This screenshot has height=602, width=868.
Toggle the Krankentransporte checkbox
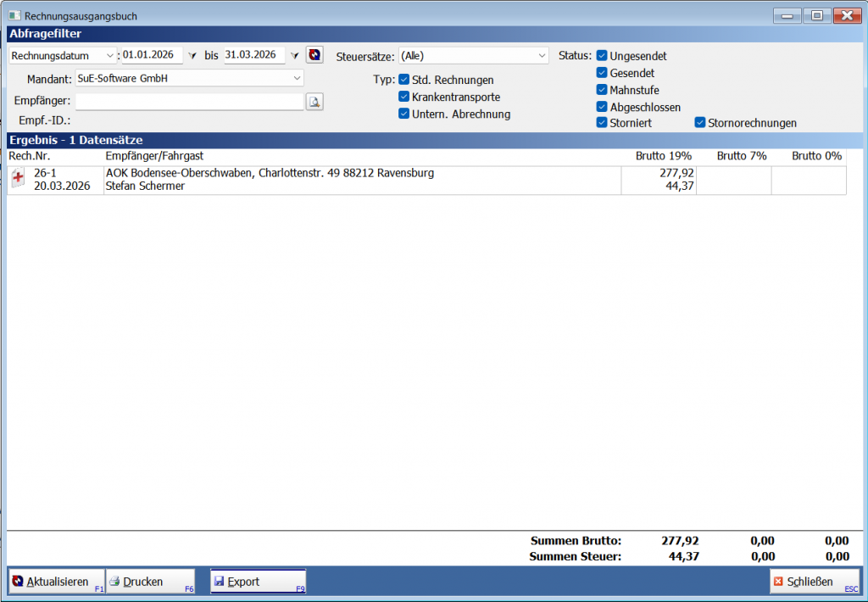404,97
